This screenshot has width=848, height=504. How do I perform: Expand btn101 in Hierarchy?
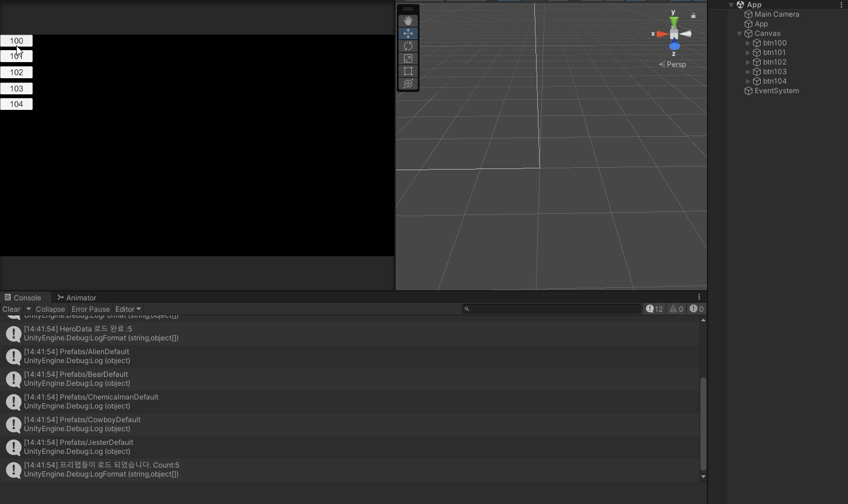748,53
